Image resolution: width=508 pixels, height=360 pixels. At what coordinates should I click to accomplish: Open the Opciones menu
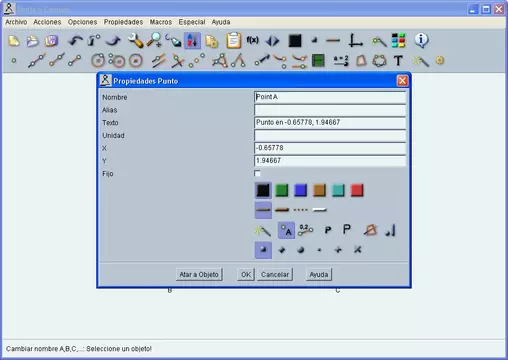click(82, 22)
